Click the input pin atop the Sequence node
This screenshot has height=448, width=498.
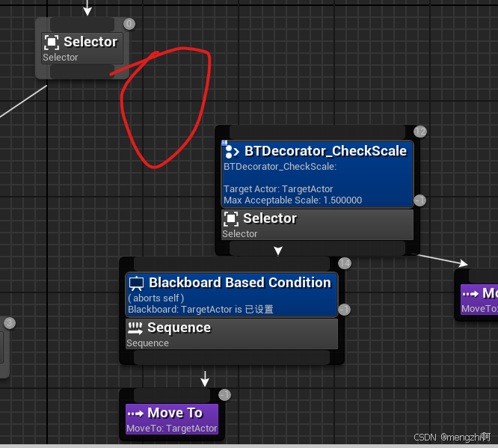click(x=232, y=264)
